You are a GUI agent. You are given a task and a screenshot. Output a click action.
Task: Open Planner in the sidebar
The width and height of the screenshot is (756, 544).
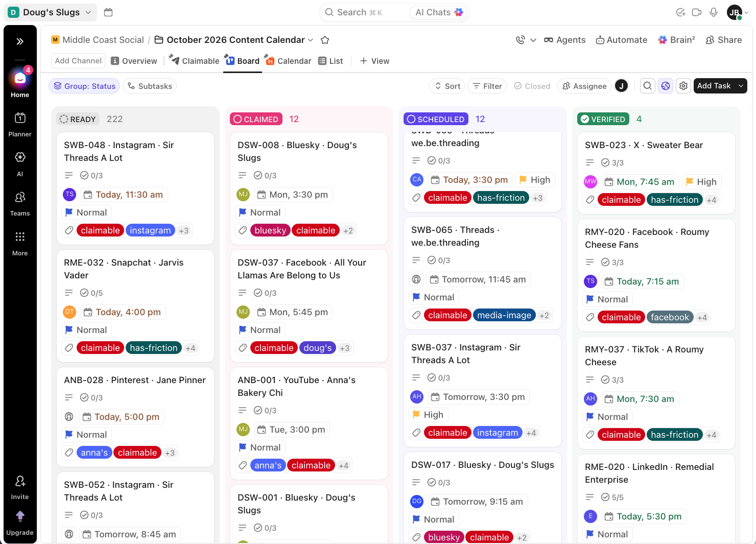coord(20,125)
